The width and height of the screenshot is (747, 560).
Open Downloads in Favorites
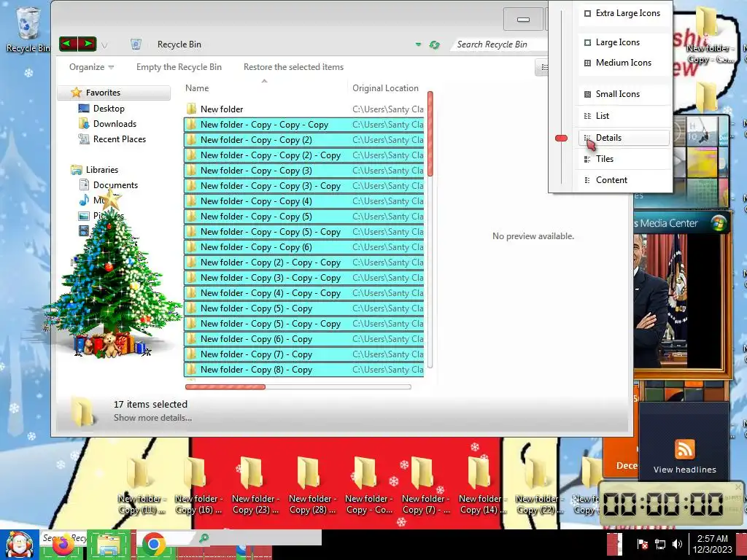coord(115,124)
